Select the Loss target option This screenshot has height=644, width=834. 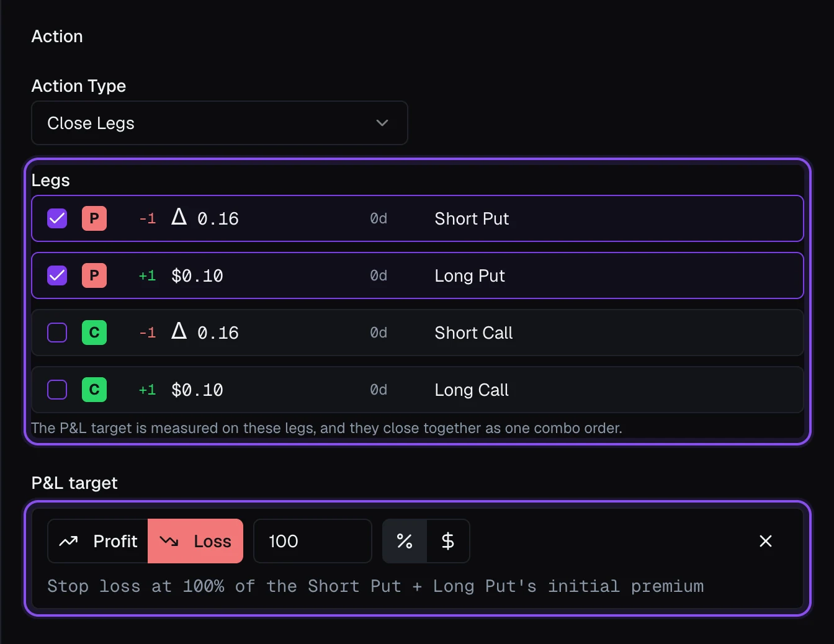tap(195, 541)
